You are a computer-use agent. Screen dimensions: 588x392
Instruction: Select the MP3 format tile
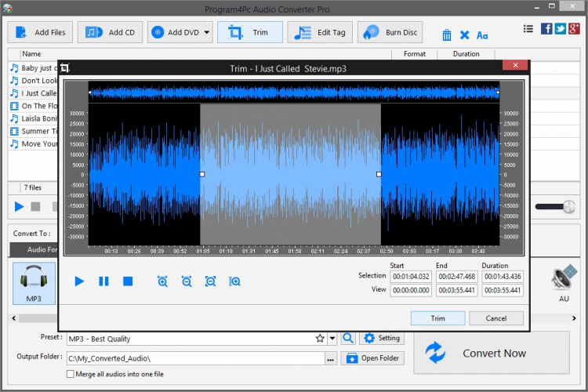(34, 282)
